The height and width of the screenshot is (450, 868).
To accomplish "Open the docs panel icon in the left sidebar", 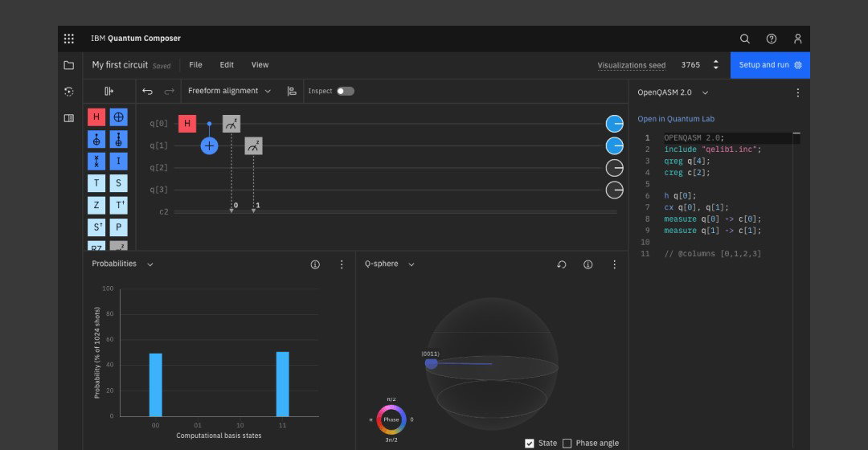I will coord(68,118).
